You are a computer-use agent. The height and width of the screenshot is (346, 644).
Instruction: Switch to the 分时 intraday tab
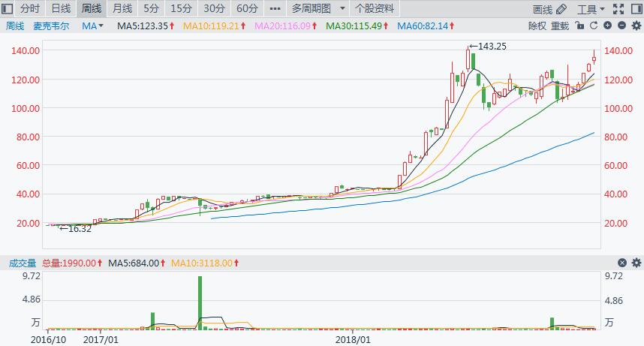coord(30,8)
